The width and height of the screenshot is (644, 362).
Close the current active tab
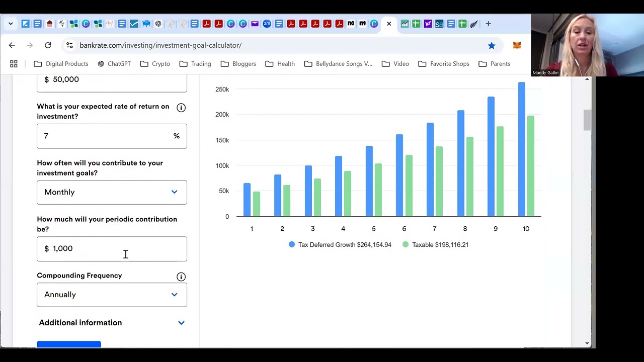pos(389,24)
